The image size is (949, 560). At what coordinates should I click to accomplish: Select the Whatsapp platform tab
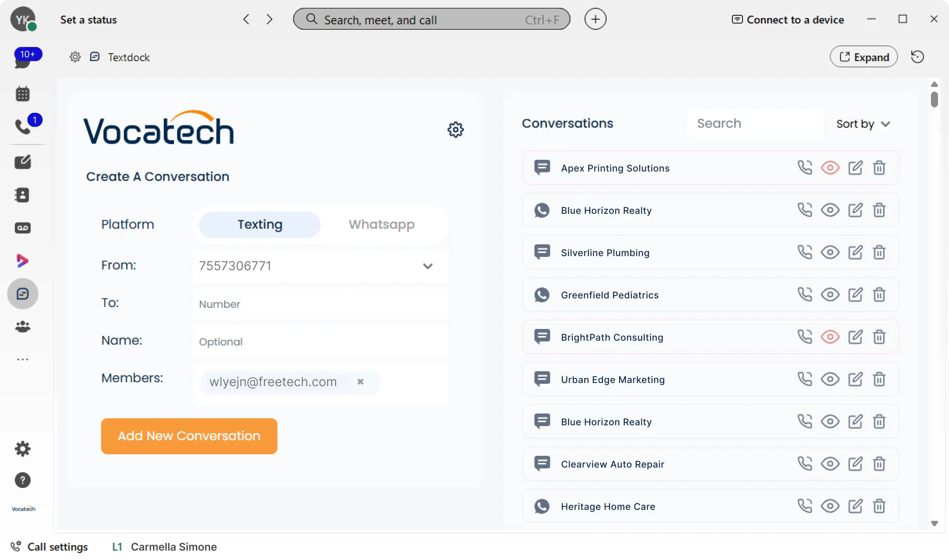[x=381, y=224]
